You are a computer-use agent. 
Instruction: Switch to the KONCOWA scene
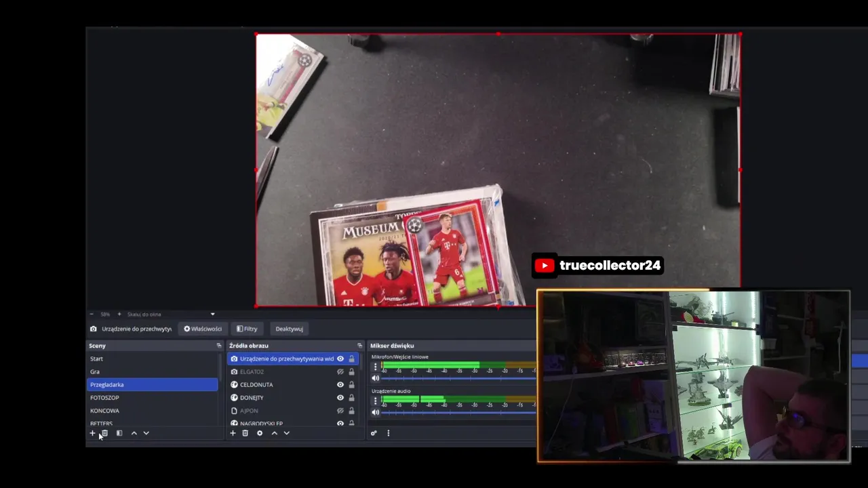(x=152, y=411)
